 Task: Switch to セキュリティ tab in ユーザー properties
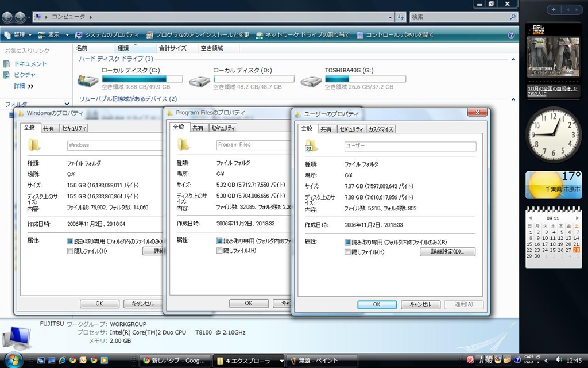351,129
